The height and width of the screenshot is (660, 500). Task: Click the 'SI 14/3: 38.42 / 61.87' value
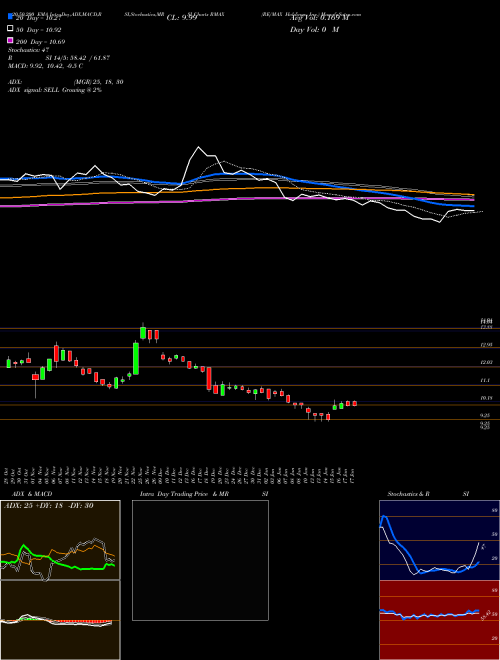pyautogui.click(x=80, y=58)
